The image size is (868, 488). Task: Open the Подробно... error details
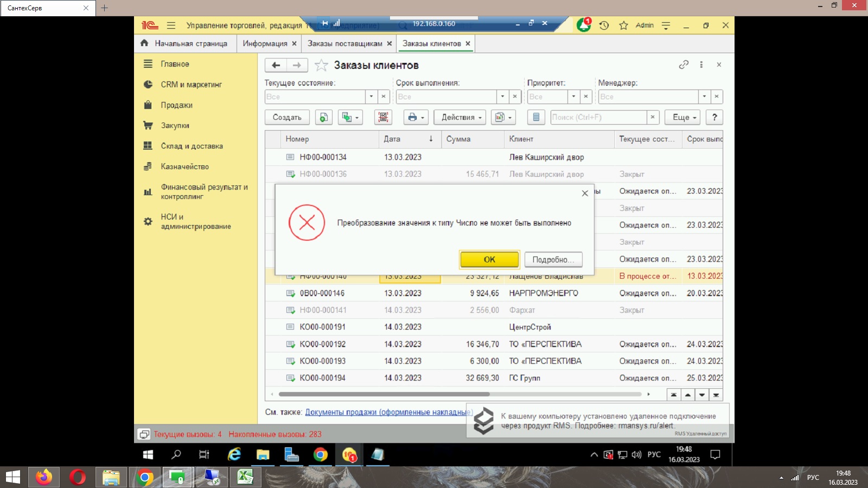[x=553, y=260]
